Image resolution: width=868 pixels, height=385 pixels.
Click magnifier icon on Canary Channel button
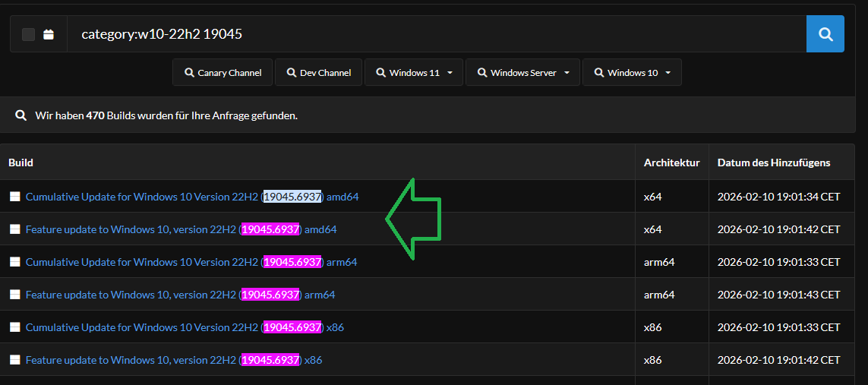point(189,72)
